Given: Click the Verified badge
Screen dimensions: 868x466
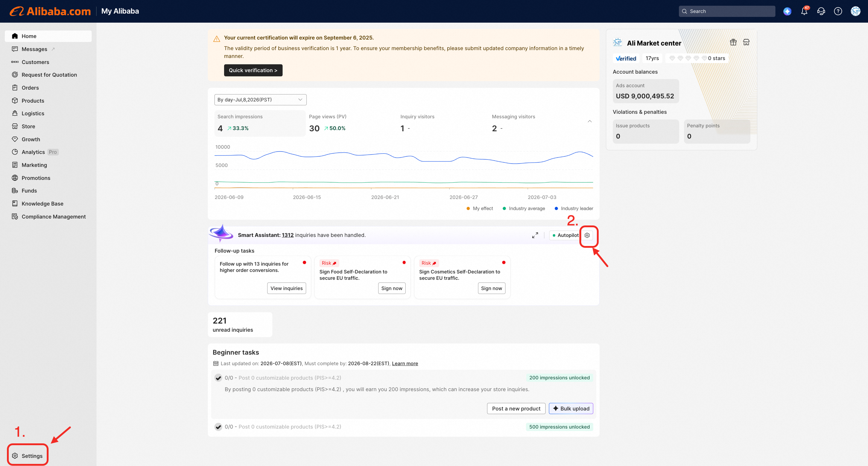Looking at the screenshot, I should tap(626, 58).
